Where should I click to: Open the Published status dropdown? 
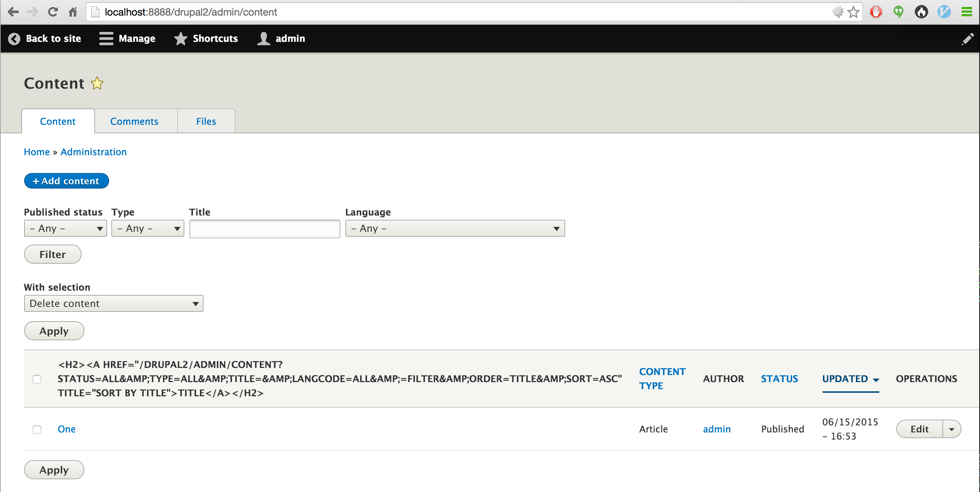pos(65,228)
